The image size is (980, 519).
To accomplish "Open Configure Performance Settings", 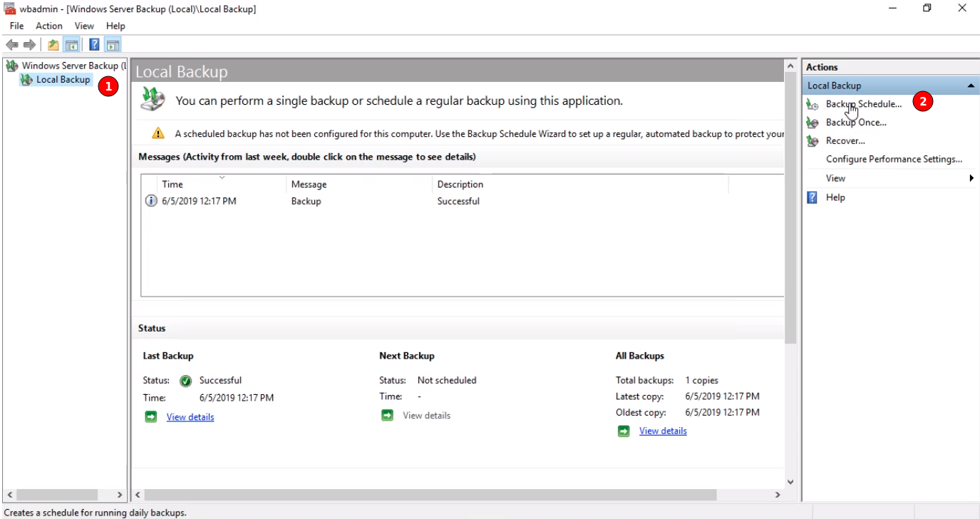I will (x=894, y=160).
